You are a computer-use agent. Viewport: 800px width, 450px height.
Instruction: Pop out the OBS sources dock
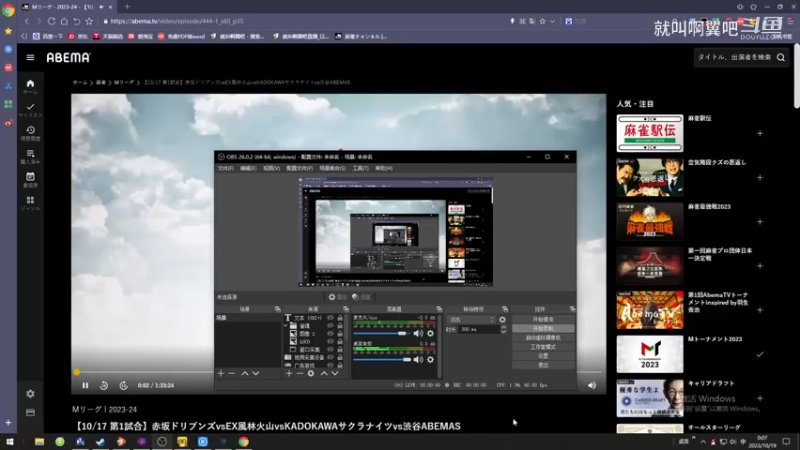(x=346, y=309)
